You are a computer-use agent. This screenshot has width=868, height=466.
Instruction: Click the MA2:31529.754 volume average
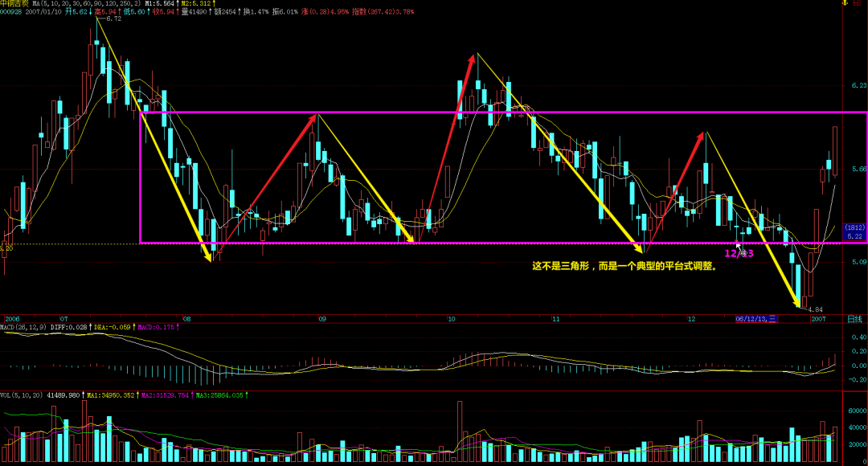click(x=165, y=395)
